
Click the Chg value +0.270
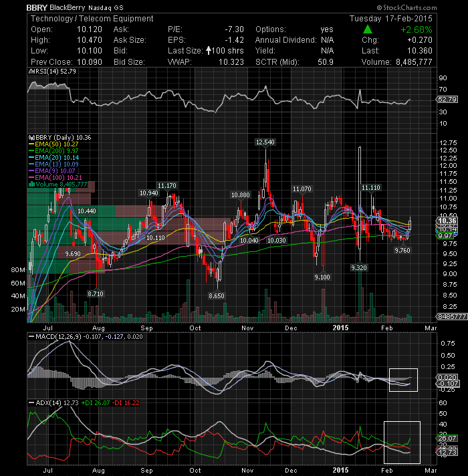click(x=420, y=40)
